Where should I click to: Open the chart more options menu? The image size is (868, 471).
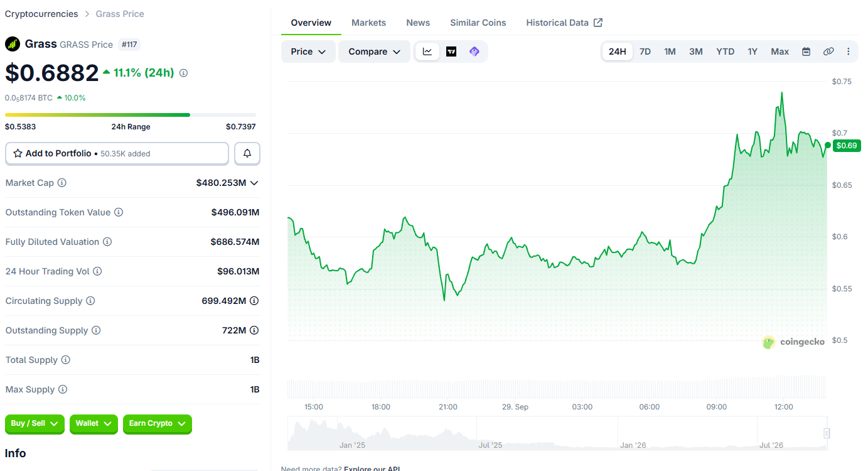point(849,51)
